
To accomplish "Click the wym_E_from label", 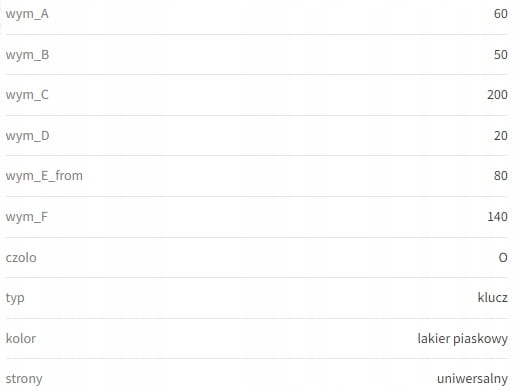I will click(x=44, y=176).
